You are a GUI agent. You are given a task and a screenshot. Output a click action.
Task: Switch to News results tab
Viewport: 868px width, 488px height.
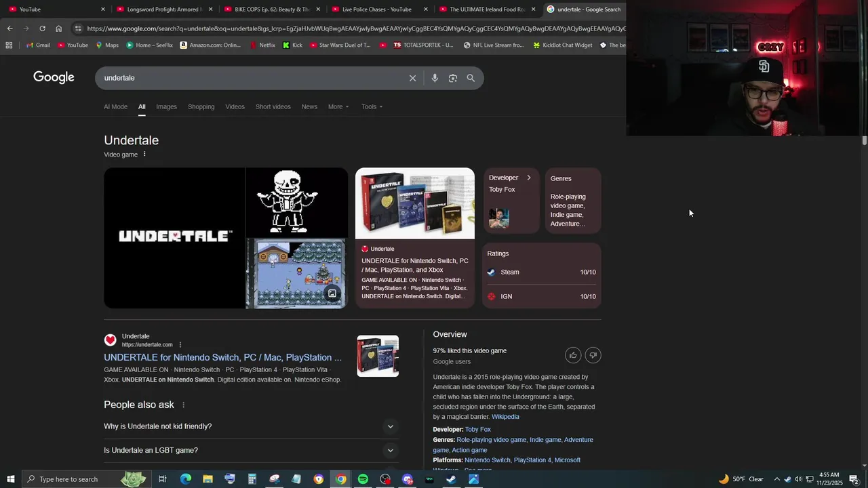click(x=309, y=106)
